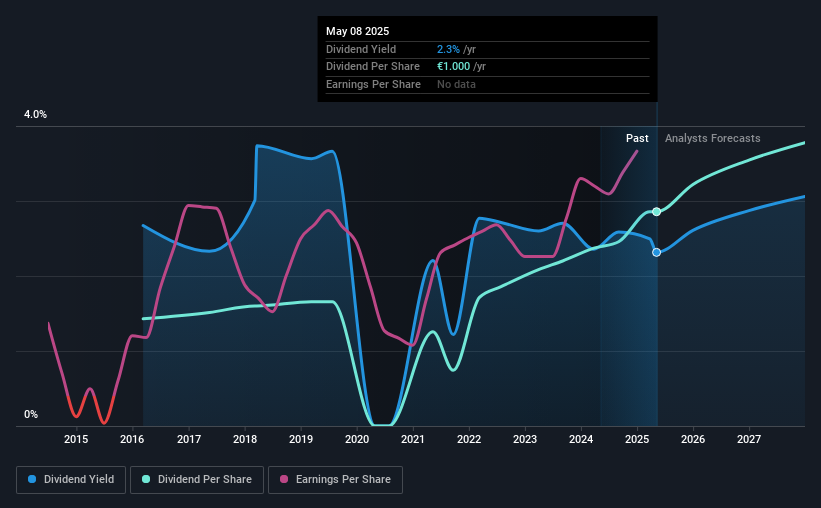Click the 2023 x-axis label
The width and height of the screenshot is (821, 508).
pyautogui.click(x=525, y=439)
